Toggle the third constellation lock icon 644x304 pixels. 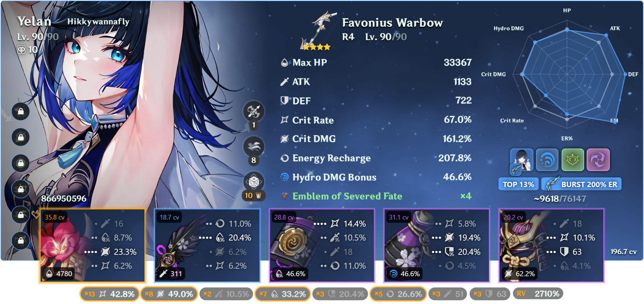tap(21, 163)
